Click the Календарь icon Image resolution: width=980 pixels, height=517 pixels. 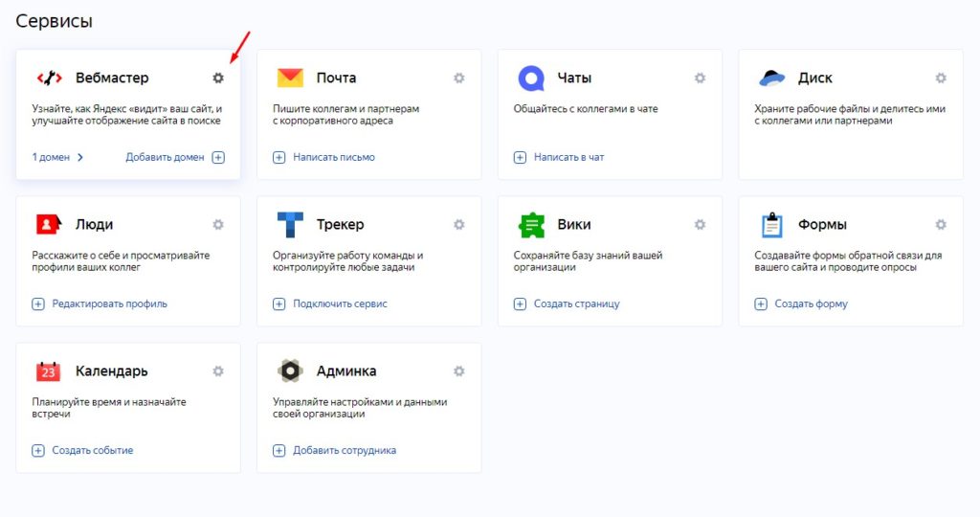(49, 371)
